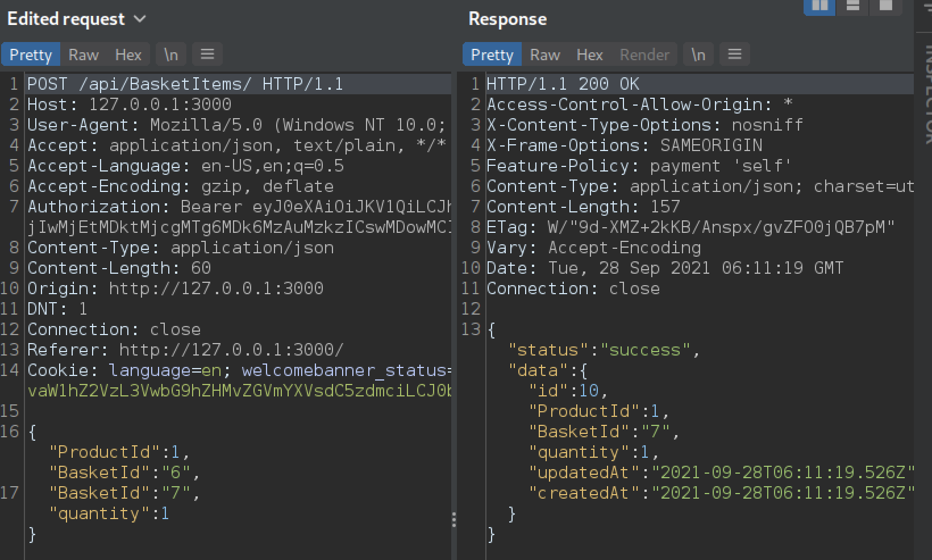This screenshot has height=560, width=932.
Task: Click "id":10 in response body
Action: pyautogui.click(x=568, y=391)
